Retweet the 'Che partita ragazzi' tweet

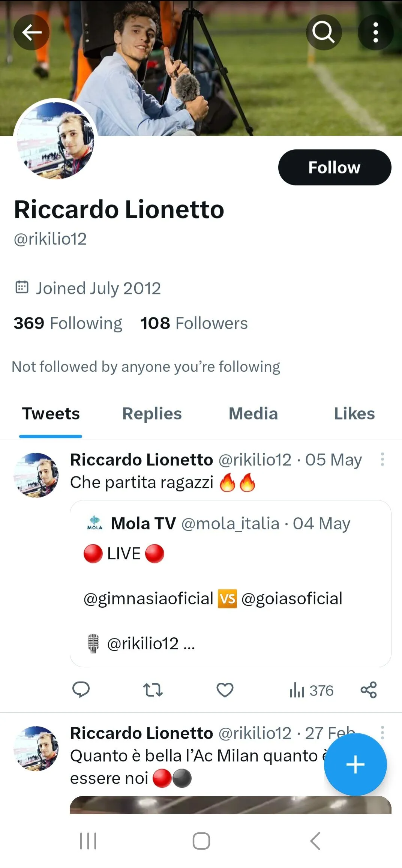[153, 690]
